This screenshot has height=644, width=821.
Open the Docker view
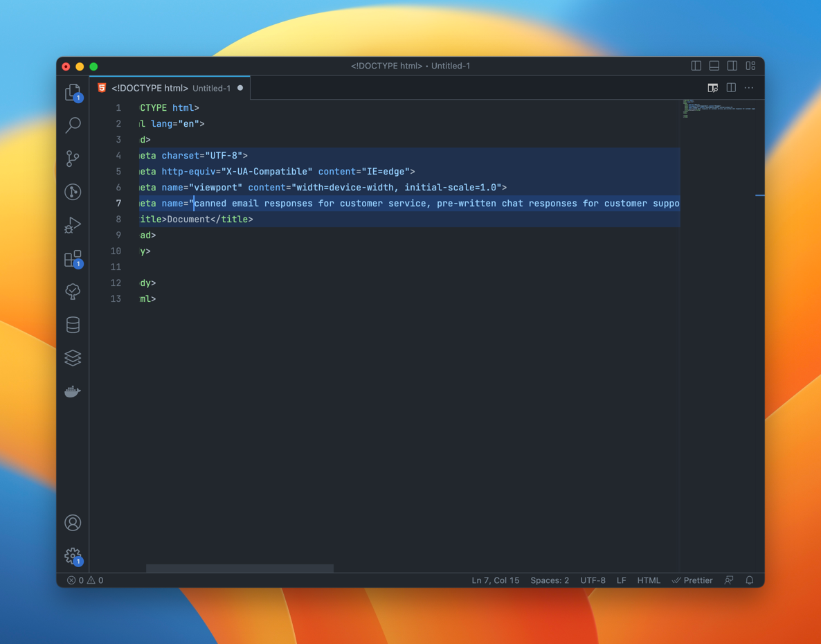[73, 391]
